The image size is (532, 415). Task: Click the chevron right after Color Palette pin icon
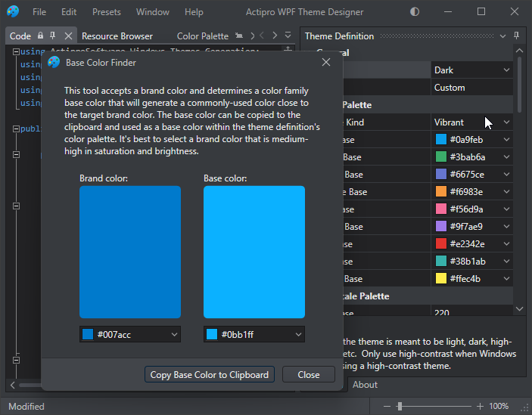pyautogui.click(x=253, y=36)
